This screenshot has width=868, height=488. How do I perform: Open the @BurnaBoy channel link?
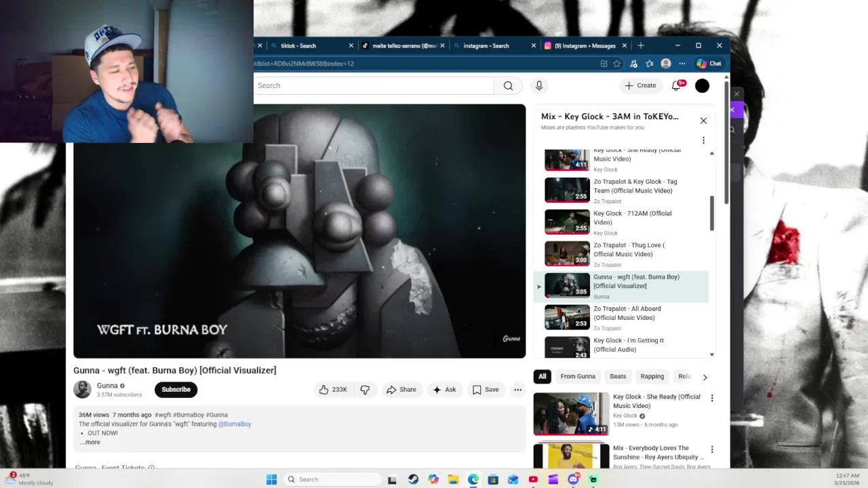(235, 424)
